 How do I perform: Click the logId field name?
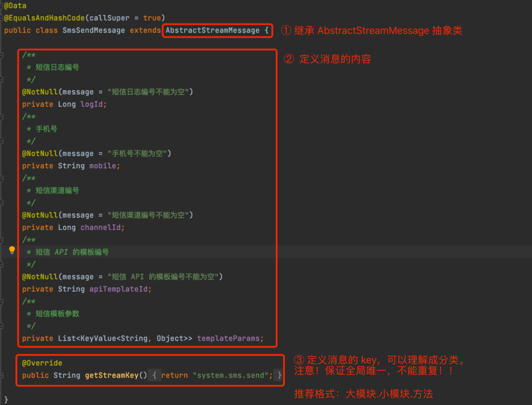(x=91, y=104)
